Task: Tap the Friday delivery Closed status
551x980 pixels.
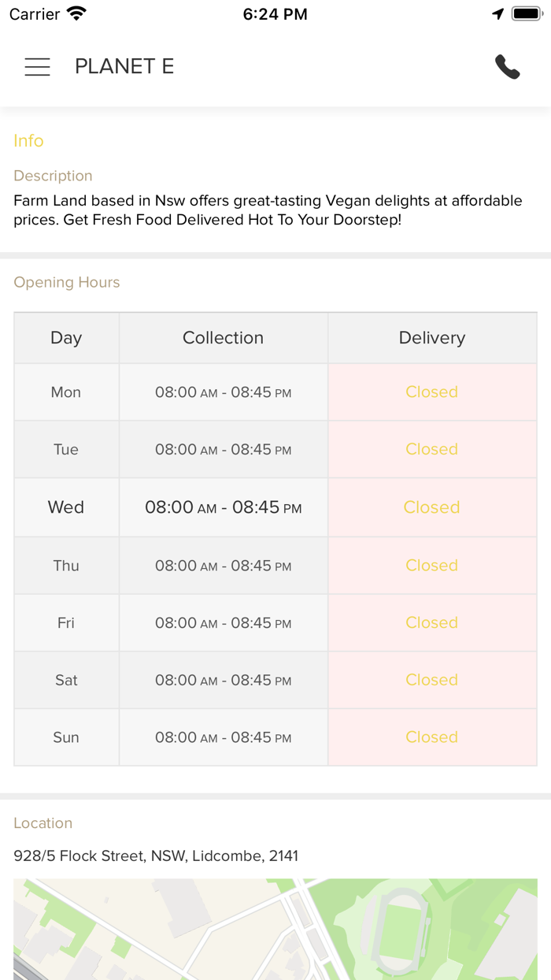Action: (x=431, y=623)
